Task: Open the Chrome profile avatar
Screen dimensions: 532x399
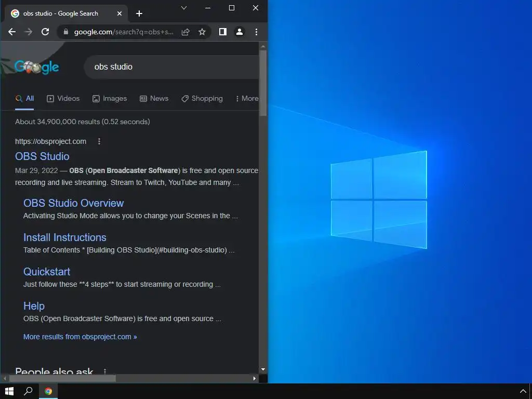Action: (x=239, y=32)
